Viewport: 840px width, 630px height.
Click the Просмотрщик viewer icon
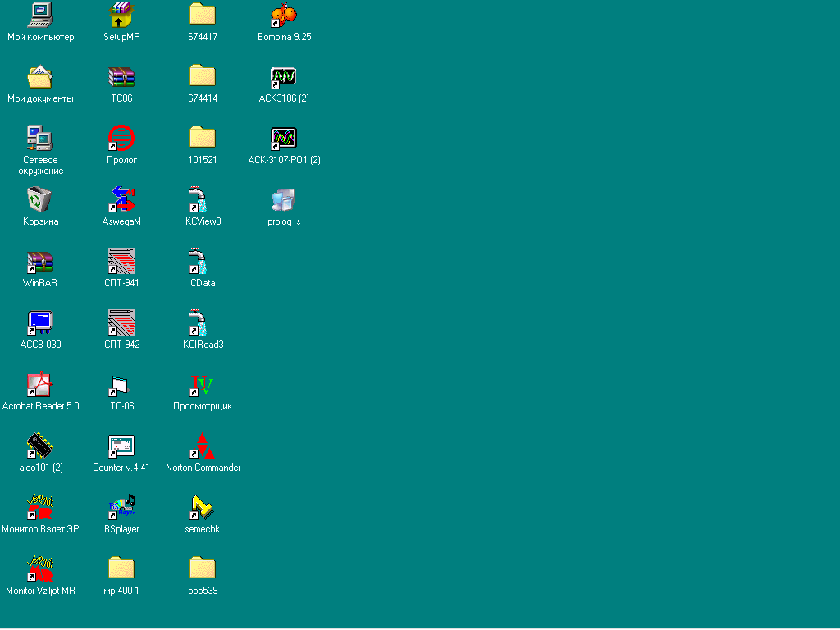203,384
